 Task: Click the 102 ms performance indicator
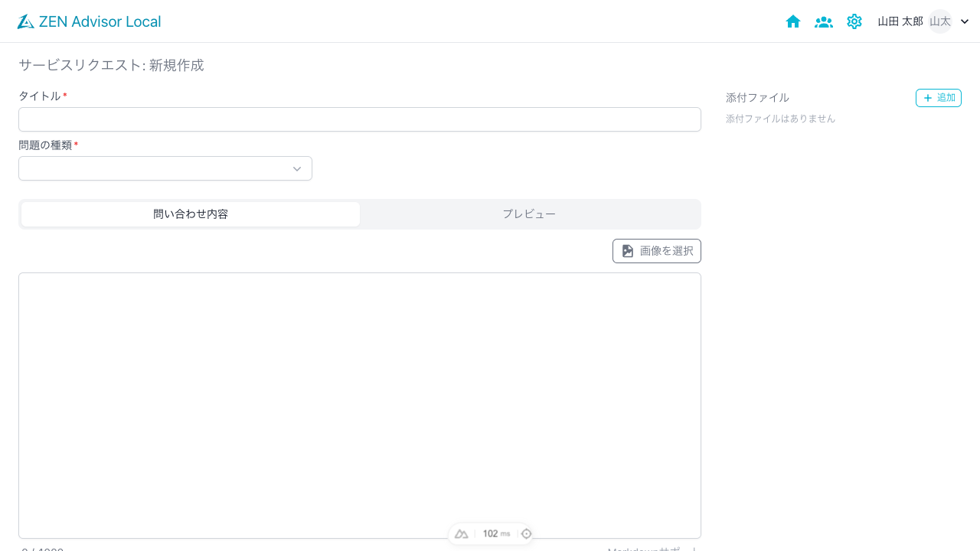pyautogui.click(x=495, y=533)
